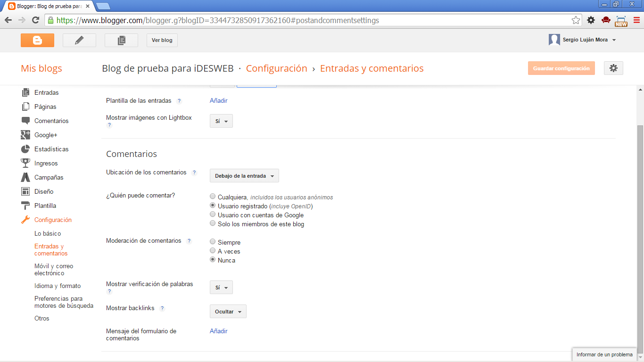The image size is (644, 362).
Task: Click Configuración breadcrumb link
Action: point(277,68)
